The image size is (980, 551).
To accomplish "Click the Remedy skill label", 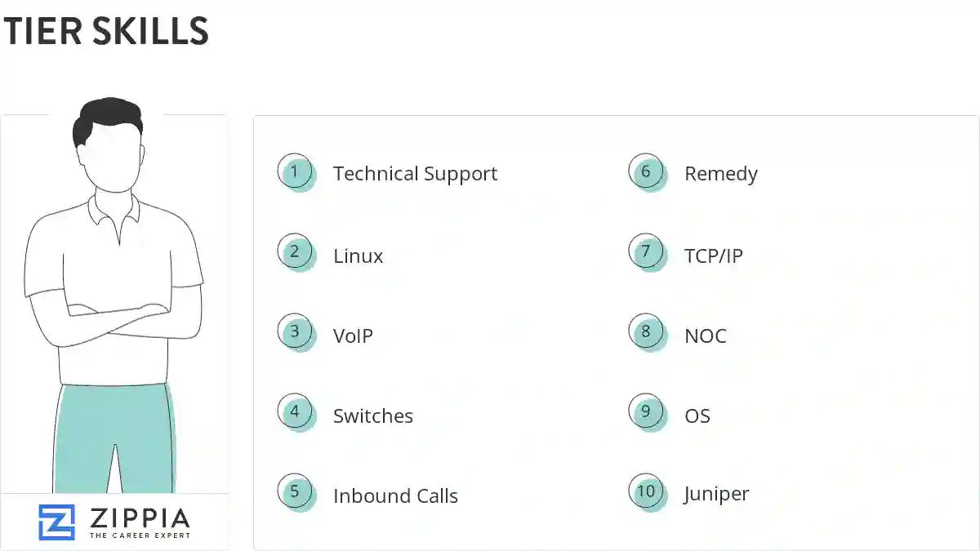I will point(720,174).
